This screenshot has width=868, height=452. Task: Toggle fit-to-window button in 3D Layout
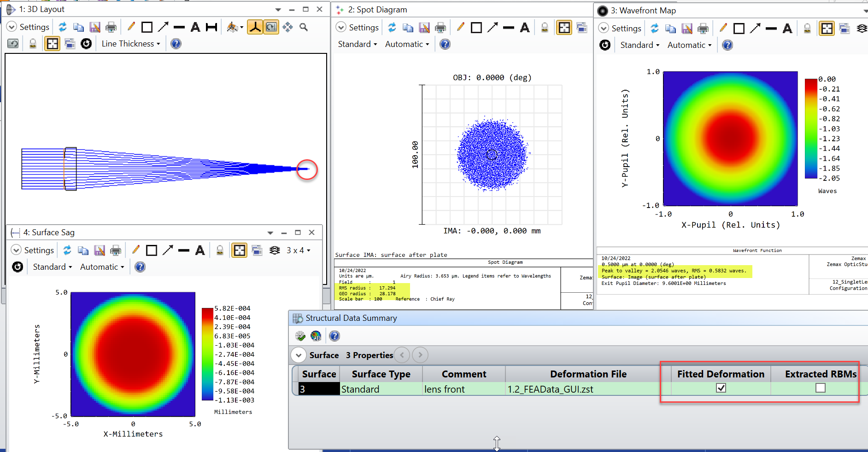pos(52,44)
